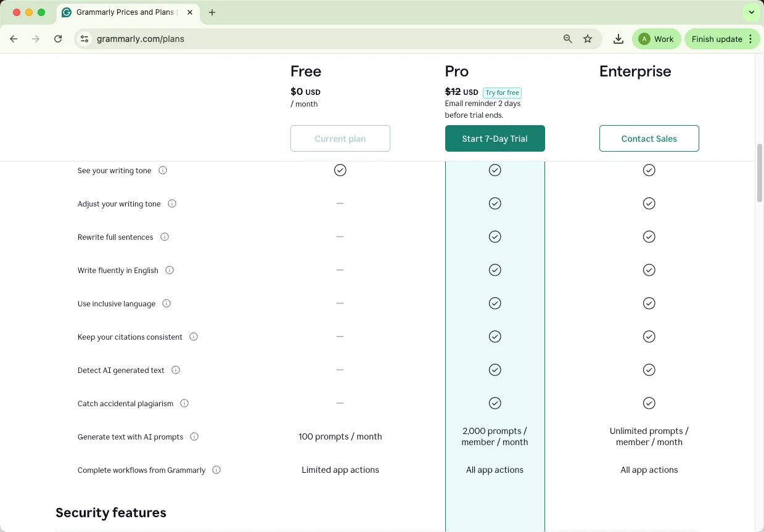
Task: Click the Current plan button
Action: pyautogui.click(x=340, y=139)
